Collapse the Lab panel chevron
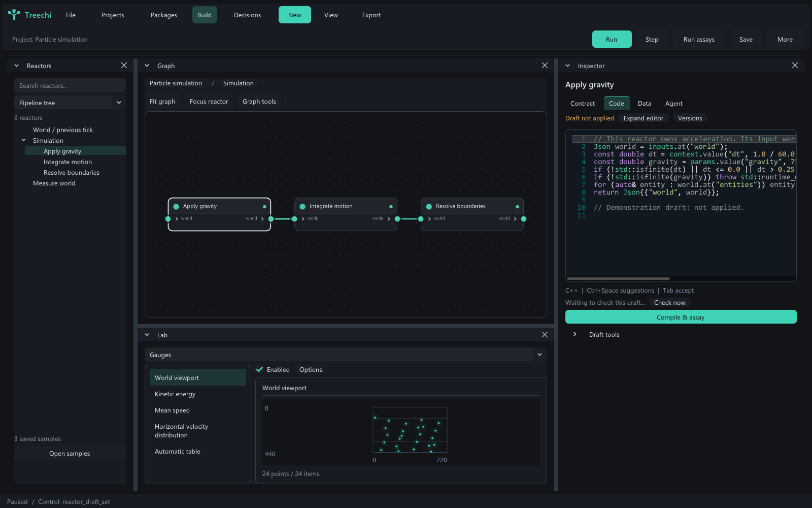812x508 pixels. click(147, 335)
